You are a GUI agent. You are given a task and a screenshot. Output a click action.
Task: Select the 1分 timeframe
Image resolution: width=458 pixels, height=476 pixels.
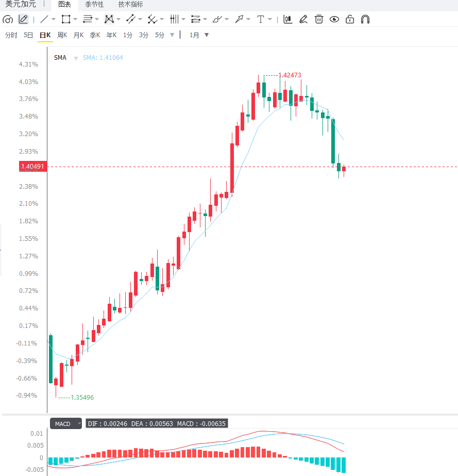(128, 35)
